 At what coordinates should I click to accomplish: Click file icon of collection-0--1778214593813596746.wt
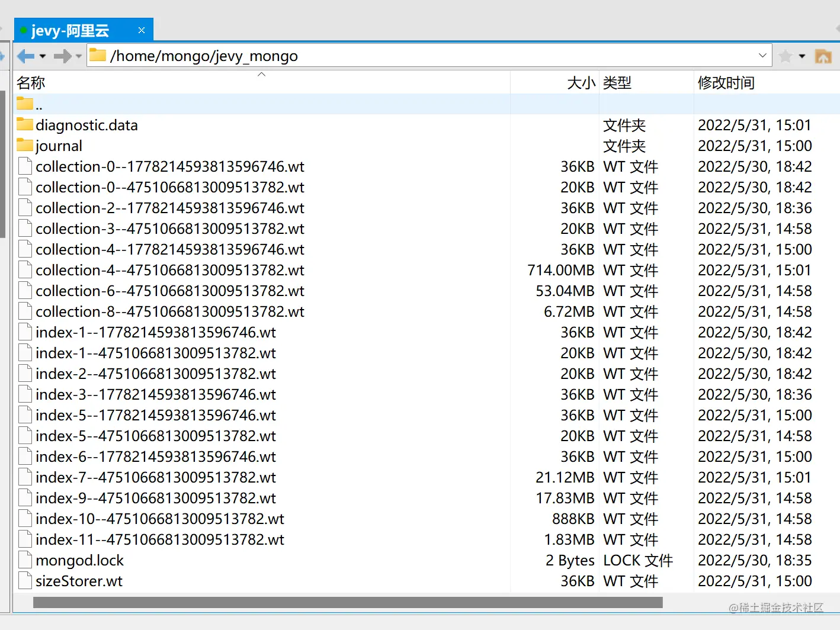point(25,166)
